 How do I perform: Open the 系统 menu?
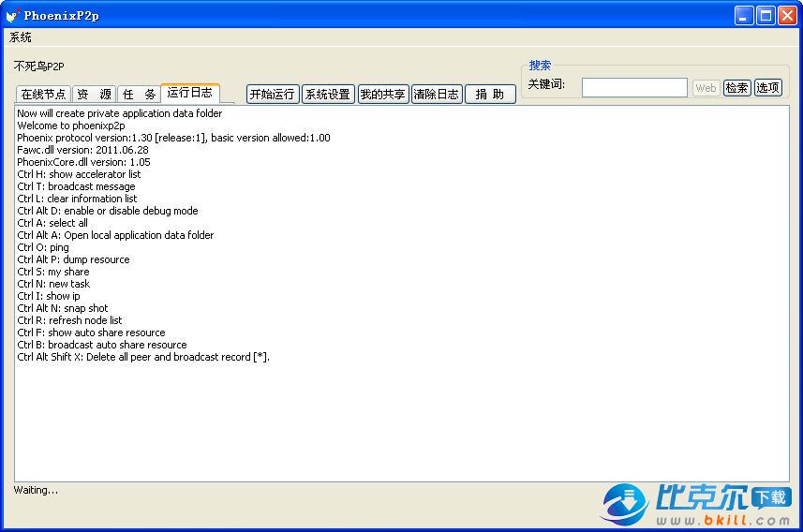21,37
